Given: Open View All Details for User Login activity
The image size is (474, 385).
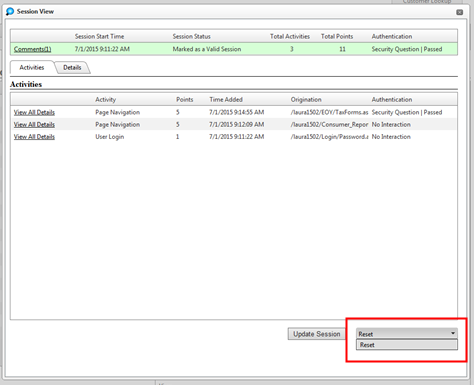Looking at the screenshot, I should click(34, 137).
